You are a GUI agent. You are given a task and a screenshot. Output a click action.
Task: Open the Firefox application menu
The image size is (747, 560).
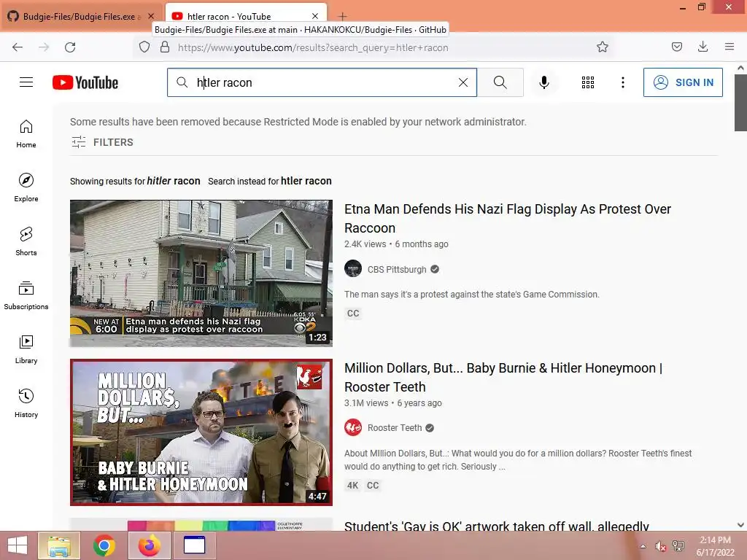729,47
